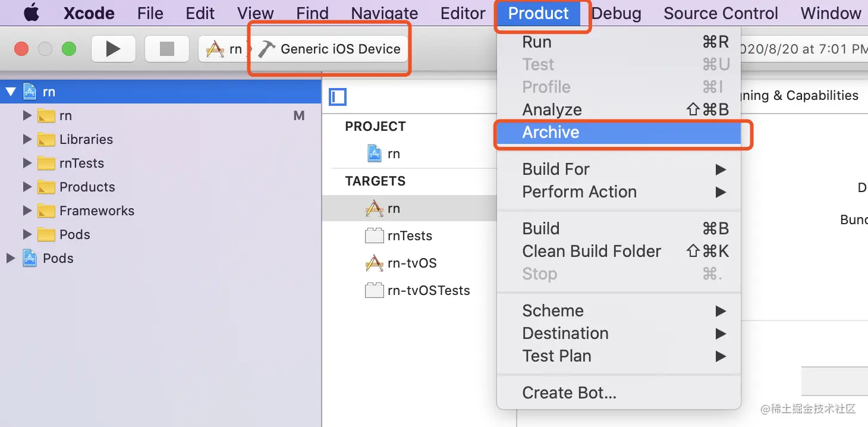Image resolution: width=868 pixels, height=427 pixels.
Task: Click the hammer icon beside Generic iOS Device
Action: tap(267, 49)
